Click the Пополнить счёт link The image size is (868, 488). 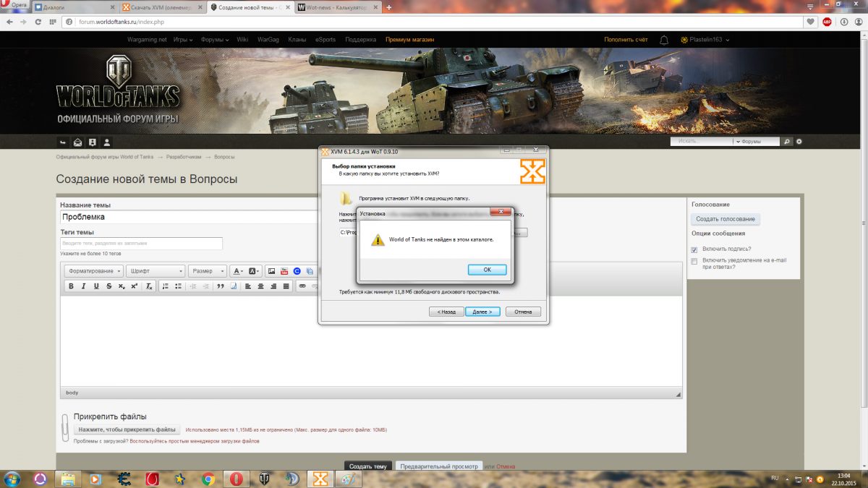[626, 40]
